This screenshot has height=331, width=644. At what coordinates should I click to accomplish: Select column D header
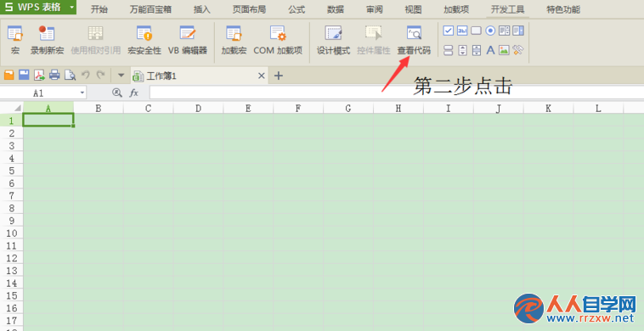click(x=198, y=109)
